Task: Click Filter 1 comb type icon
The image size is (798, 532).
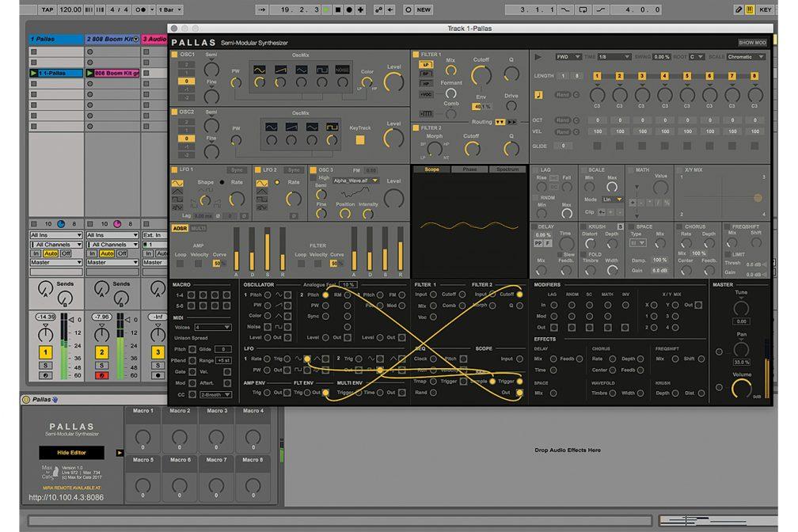Action: click(426, 113)
